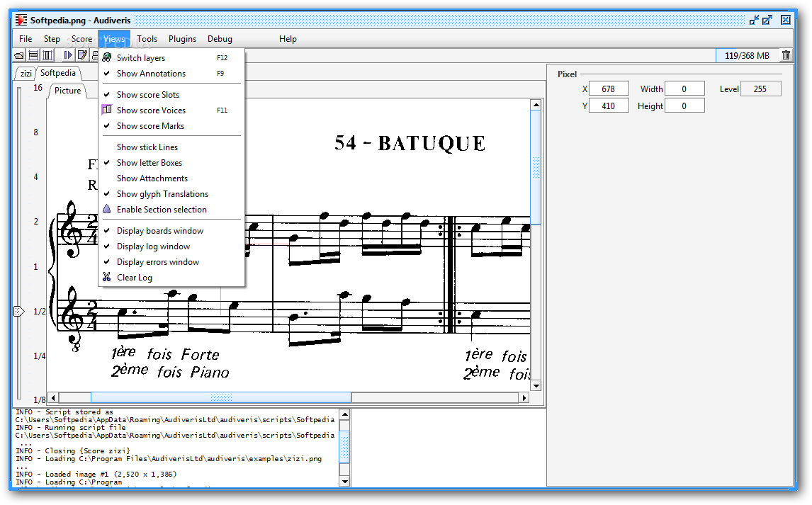Select the Picture view tab
Image resolution: width=812 pixels, height=505 pixels.
coord(68,91)
